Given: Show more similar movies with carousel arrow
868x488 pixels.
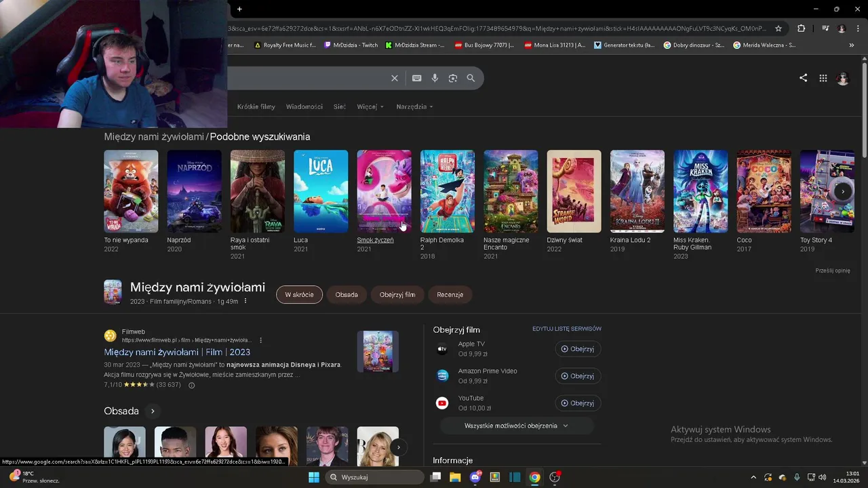Looking at the screenshot, I should pos(843,191).
